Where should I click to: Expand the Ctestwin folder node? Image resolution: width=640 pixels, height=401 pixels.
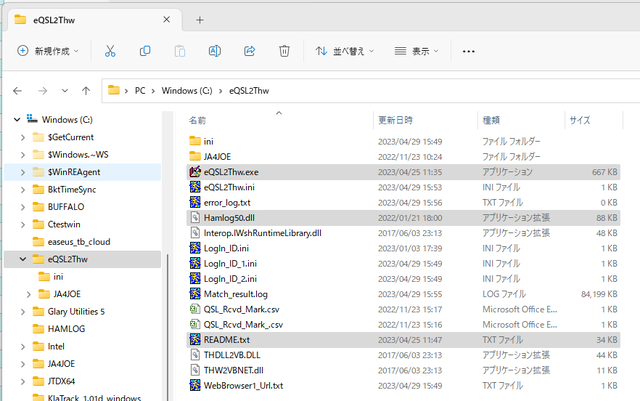point(23,225)
